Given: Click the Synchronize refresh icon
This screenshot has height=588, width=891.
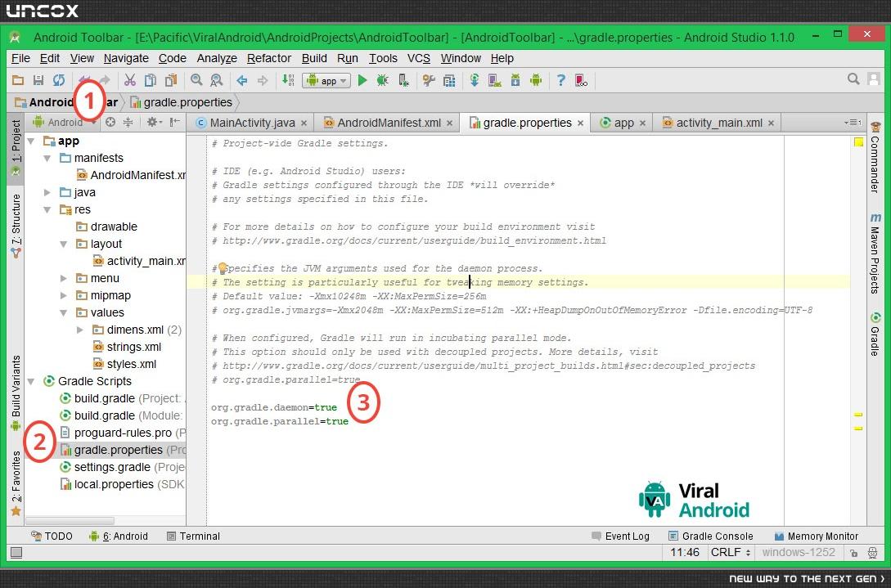Looking at the screenshot, I should tap(59, 81).
